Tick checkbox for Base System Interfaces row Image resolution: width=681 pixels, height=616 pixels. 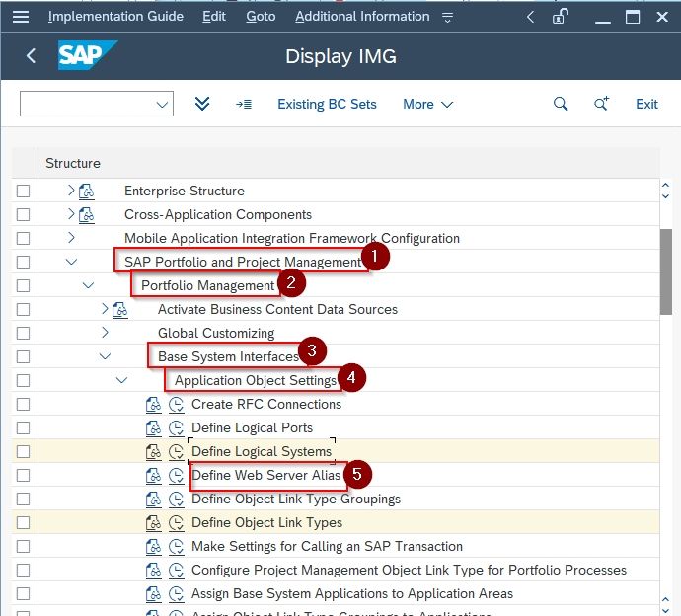click(23, 356)
